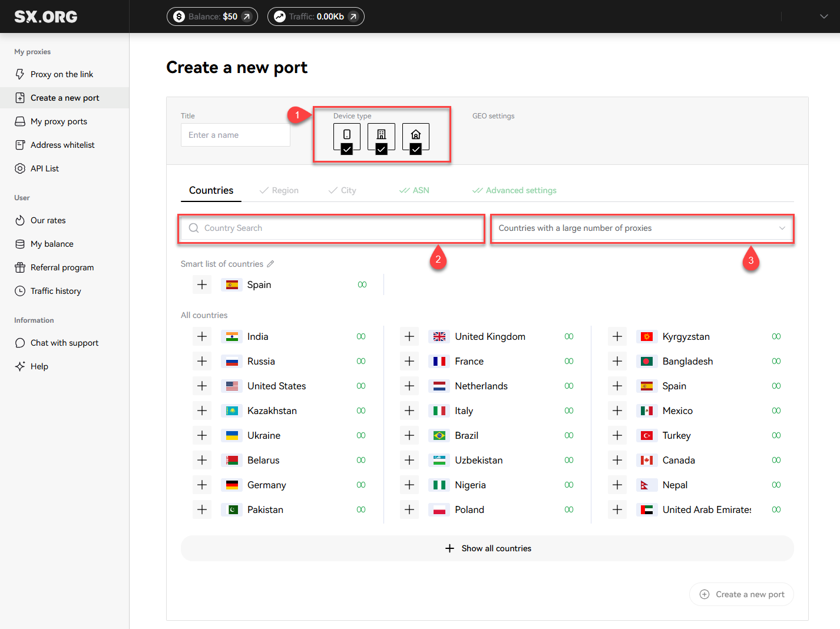The width and height of the screenshot is (840, 629).
Task: Uncheck the mobile device type checkbox
Action: (346, 150)
